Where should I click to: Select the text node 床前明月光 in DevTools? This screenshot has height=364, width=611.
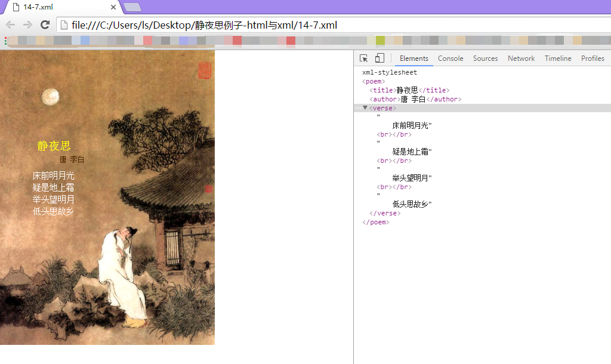412,125
